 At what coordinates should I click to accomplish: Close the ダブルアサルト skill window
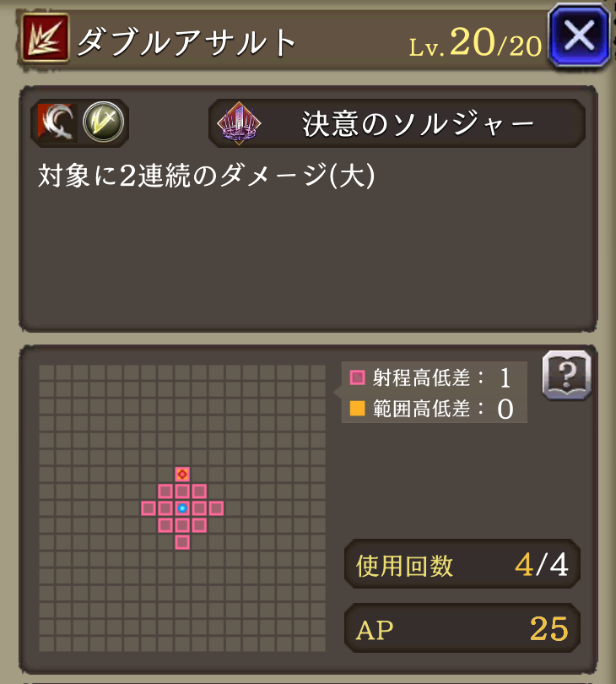(x=580, y=35)
